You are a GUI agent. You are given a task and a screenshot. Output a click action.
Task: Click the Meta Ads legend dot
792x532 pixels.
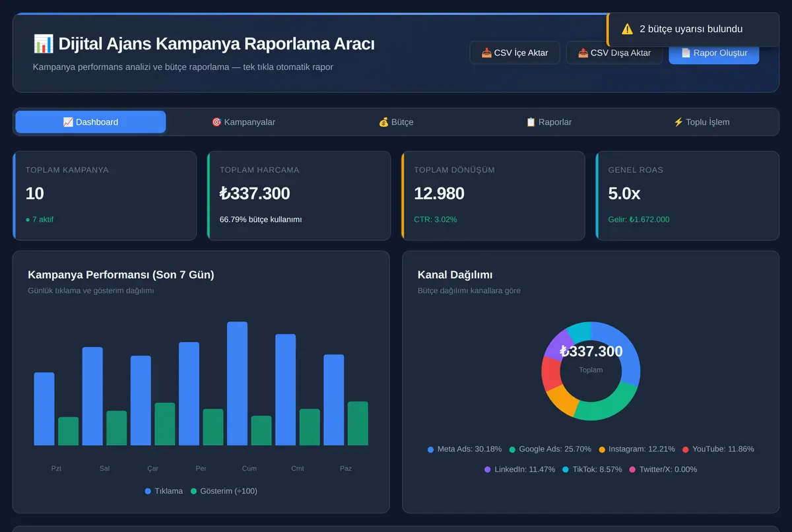[x=431, y=449]
